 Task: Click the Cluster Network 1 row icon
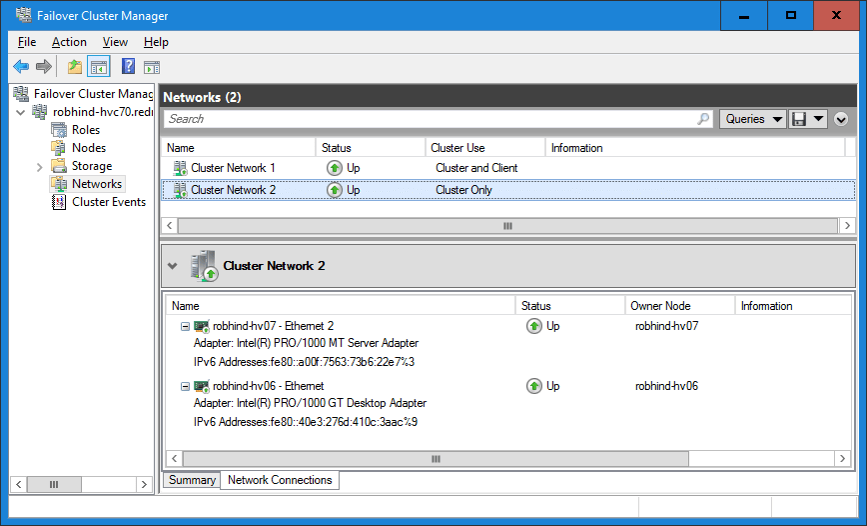(x=180, y=168)
